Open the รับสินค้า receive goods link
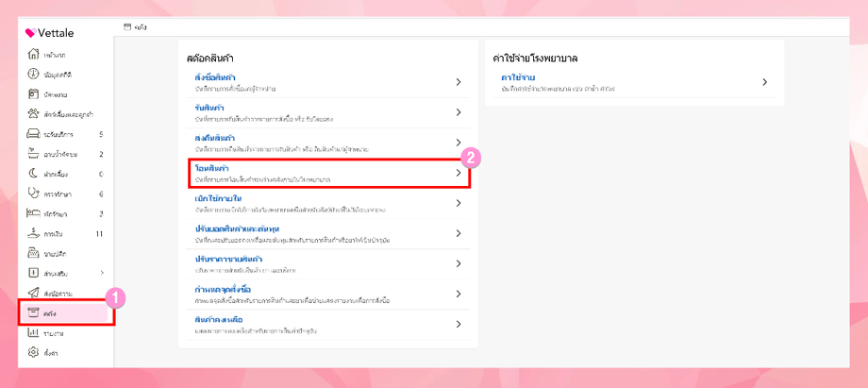Image resolution: width=868 pixels, height=388 pixels. click(209, 107)
